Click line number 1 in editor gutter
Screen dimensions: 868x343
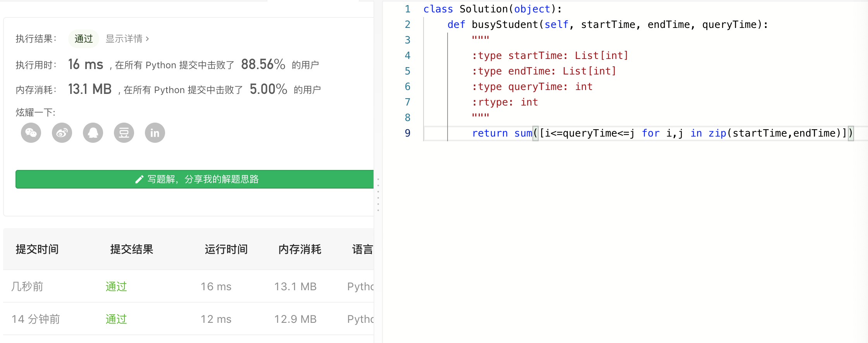click(408, 9)
